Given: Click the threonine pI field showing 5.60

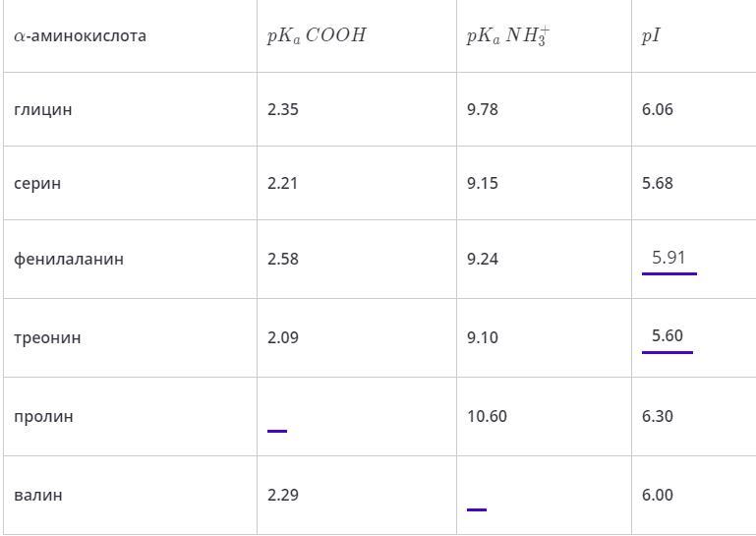Looking at the screenshot, I should 667,337.
